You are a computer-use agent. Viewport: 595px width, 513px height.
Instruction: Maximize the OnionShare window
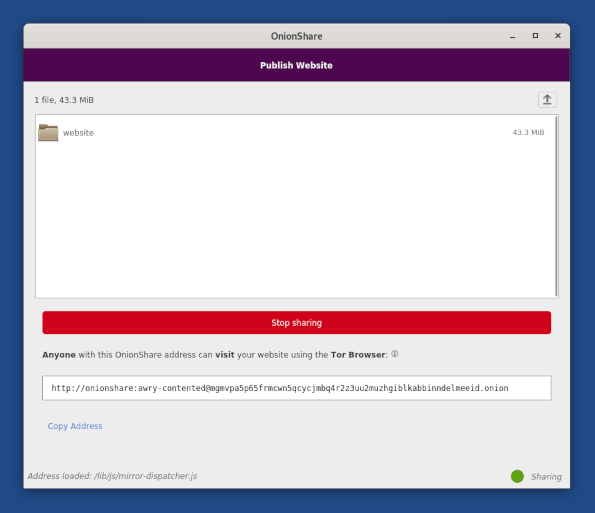click(535, 36)
